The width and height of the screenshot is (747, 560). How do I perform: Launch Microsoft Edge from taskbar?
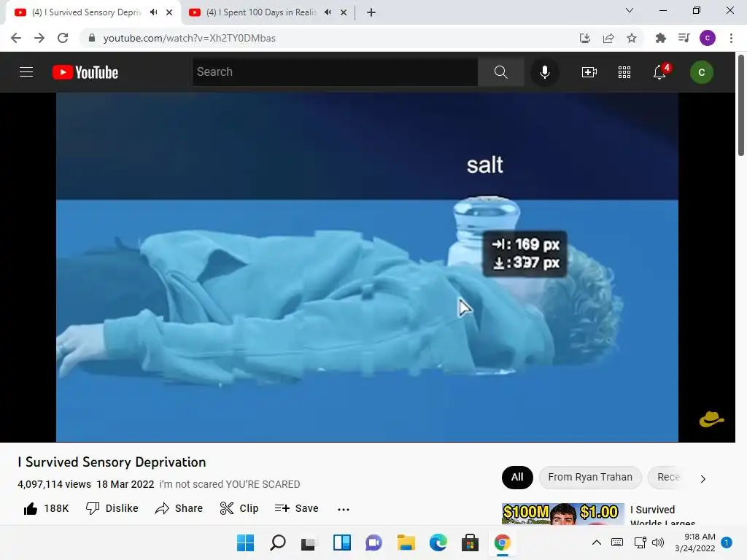438,542
